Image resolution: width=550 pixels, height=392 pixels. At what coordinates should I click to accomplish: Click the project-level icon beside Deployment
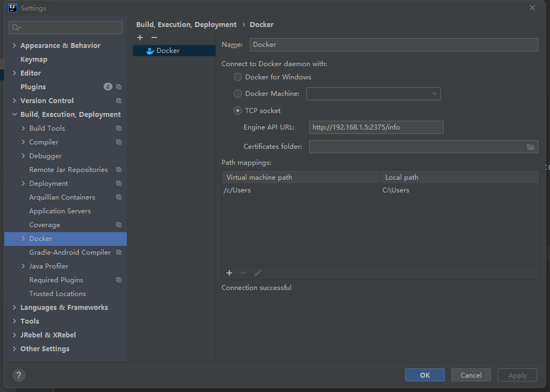point(118,183)
